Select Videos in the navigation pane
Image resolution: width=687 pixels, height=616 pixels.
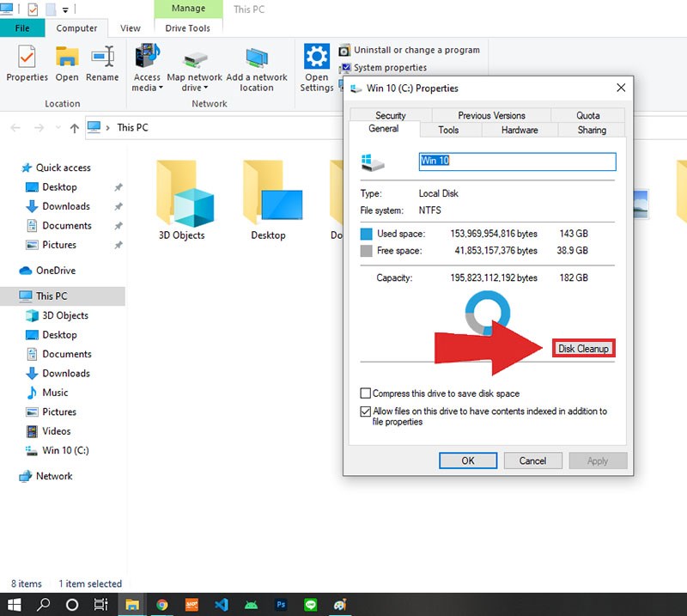pos(48,431)
